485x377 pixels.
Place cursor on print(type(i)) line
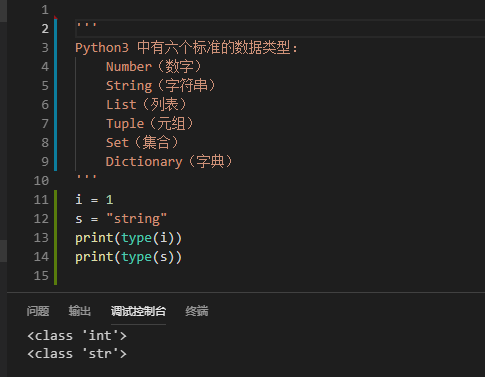[128, 238]
